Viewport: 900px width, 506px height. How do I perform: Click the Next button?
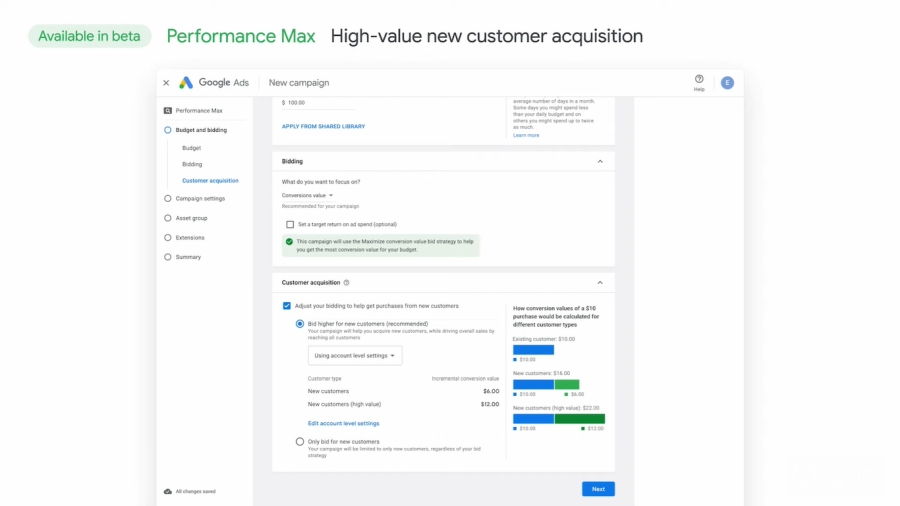click(x=598, y=489)
